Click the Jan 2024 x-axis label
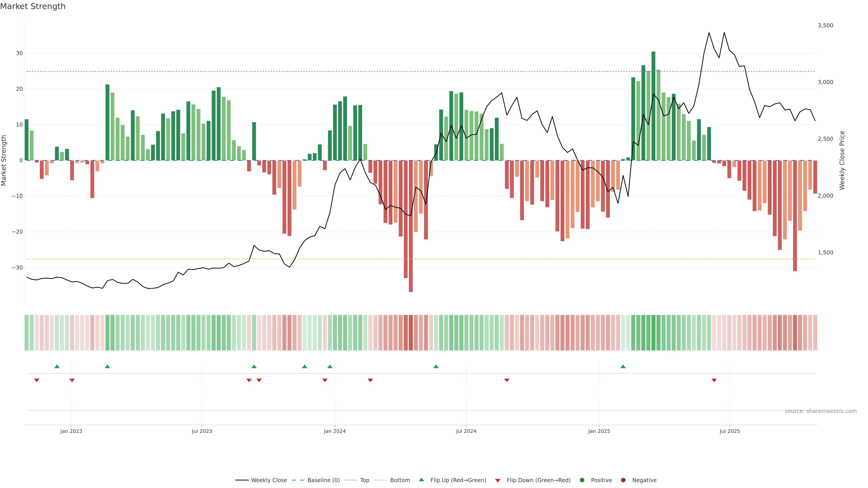868x488 pixels. click(x=335, y=431)
